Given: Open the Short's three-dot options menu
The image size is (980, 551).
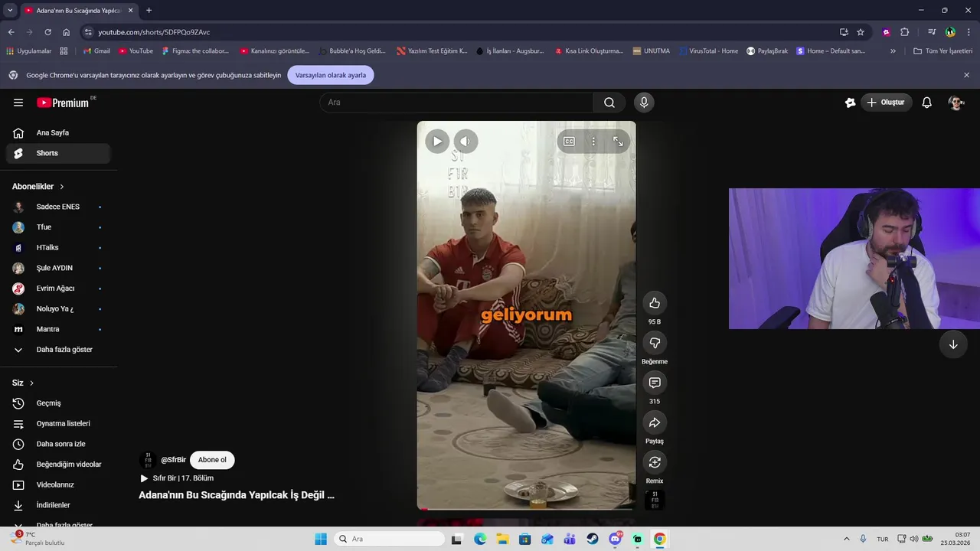Looking at the screenshot, I should [593, 142].
